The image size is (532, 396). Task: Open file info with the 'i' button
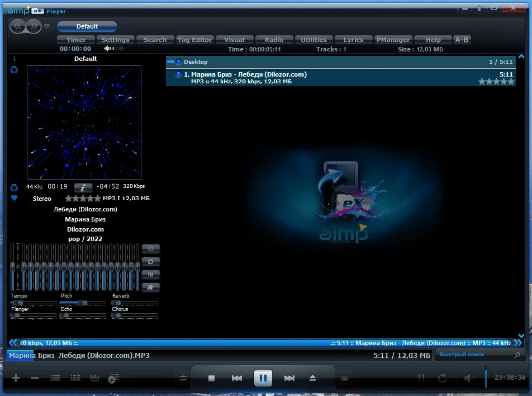[x=83, y=187]
